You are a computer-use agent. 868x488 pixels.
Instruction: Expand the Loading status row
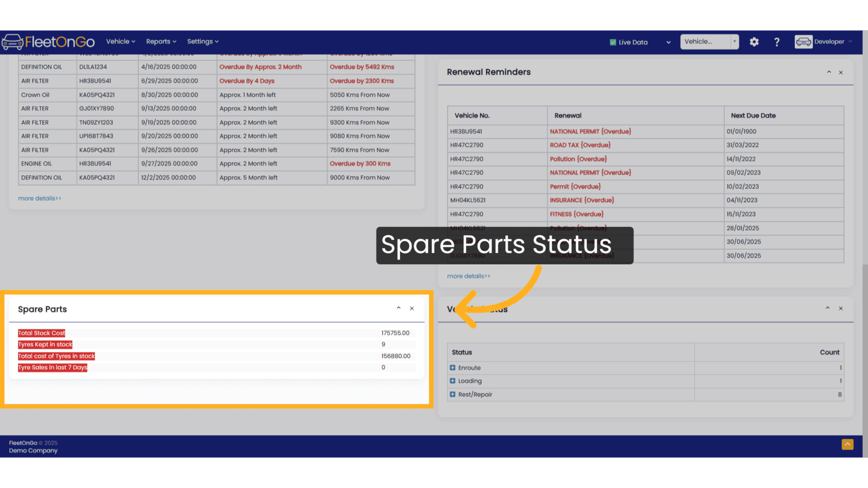452,381
